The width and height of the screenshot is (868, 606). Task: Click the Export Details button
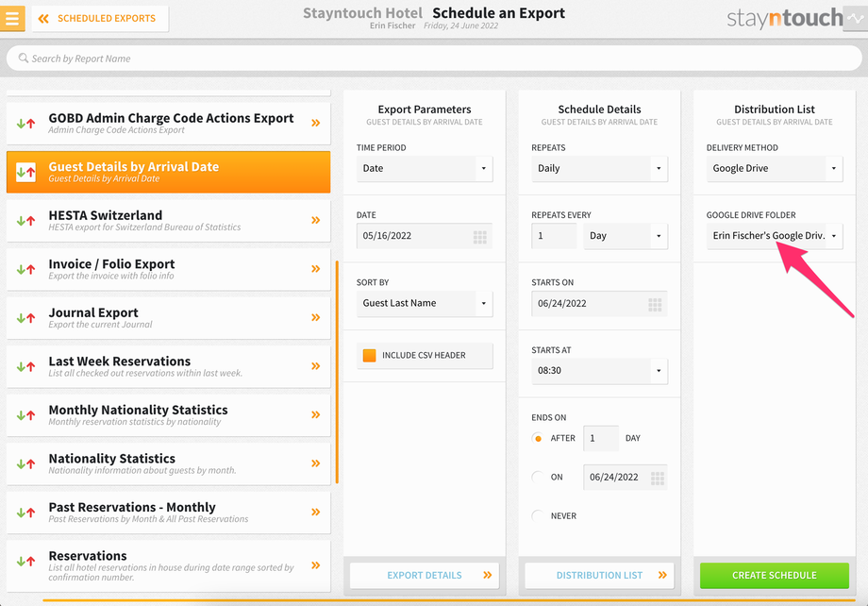point(425,576)
